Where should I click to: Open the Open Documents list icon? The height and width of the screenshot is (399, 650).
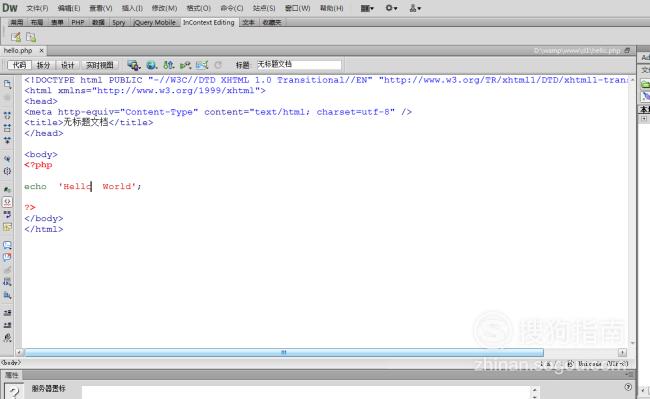click(x=7, y=84)
